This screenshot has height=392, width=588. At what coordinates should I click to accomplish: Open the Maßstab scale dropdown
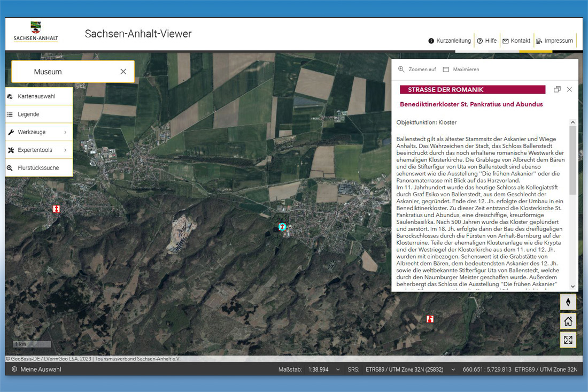(337, 370)
